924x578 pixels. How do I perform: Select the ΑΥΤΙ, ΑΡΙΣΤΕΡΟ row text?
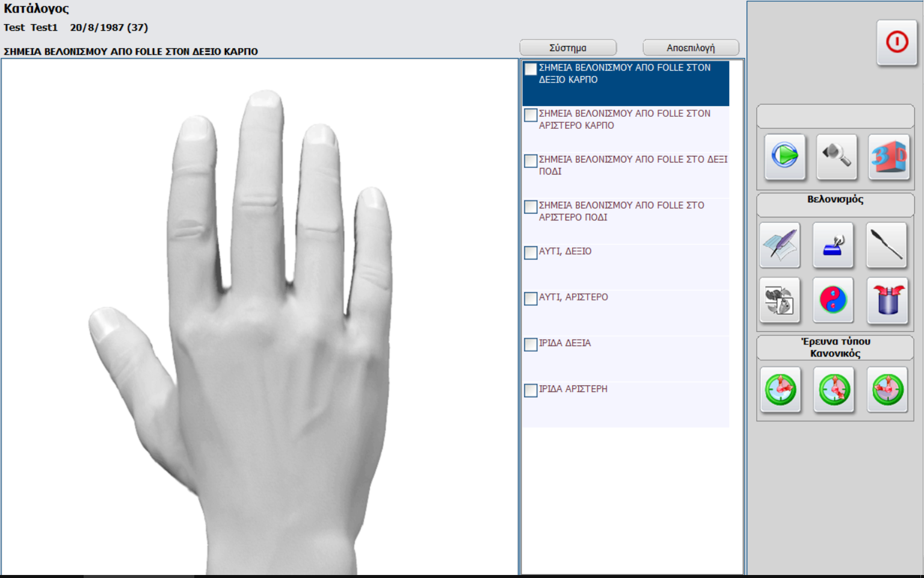(x=573, y=297)
